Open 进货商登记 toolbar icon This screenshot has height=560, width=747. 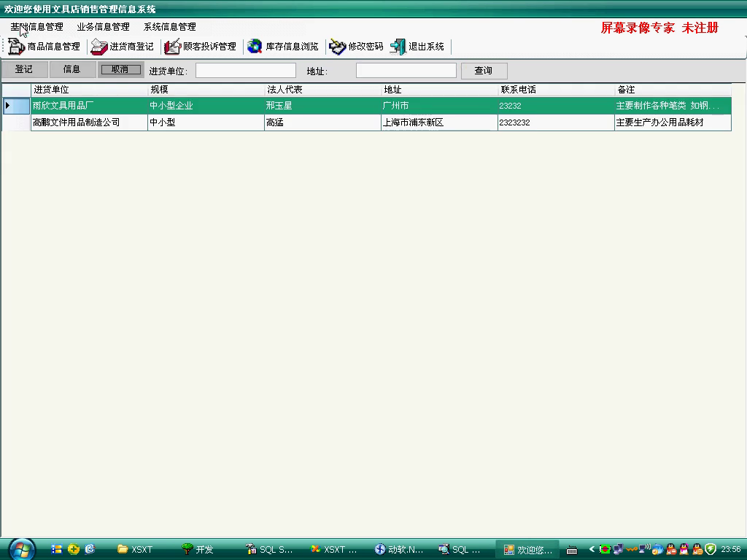point(99,46)
